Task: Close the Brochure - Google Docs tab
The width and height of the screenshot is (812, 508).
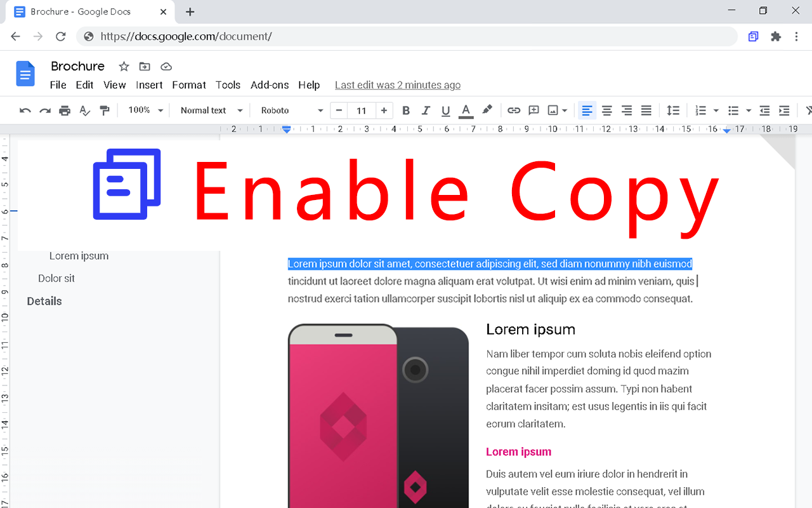Action: [164, 11]
